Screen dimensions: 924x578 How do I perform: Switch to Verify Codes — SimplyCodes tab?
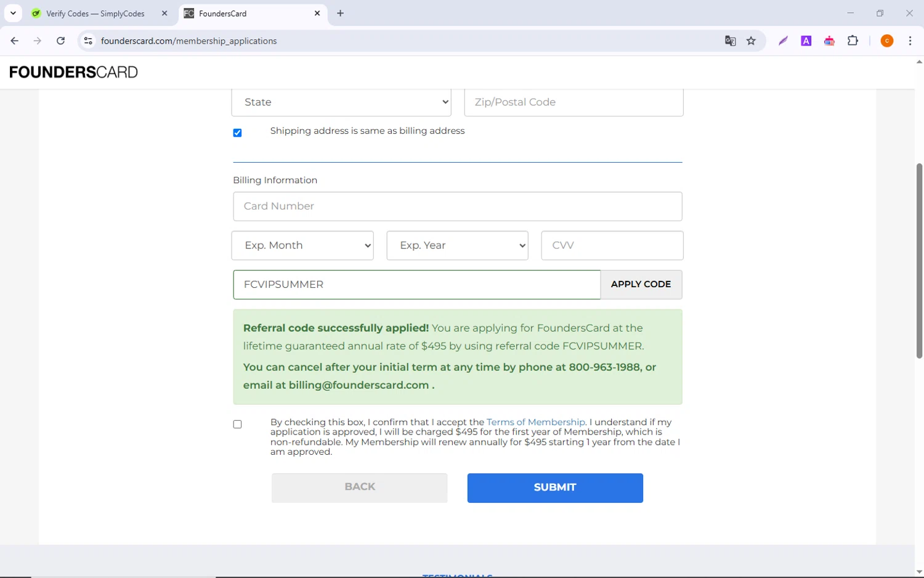pyautogui.click(x=95, y=13)
